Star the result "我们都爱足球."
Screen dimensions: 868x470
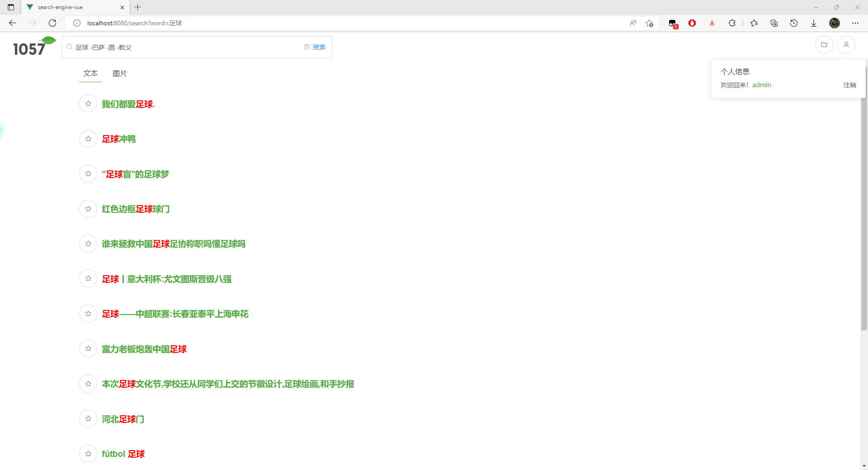(x=88, y=104)
